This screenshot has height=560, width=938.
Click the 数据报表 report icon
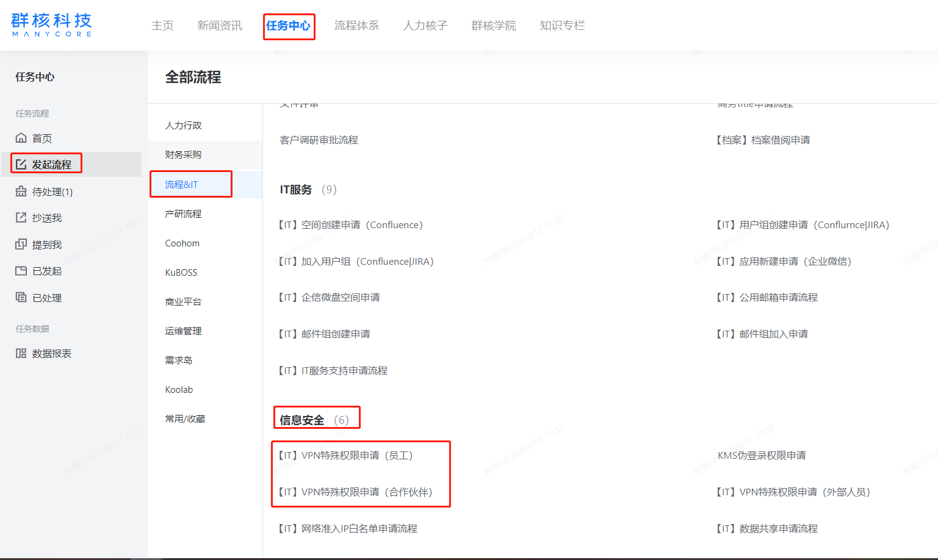click(21, 353)
